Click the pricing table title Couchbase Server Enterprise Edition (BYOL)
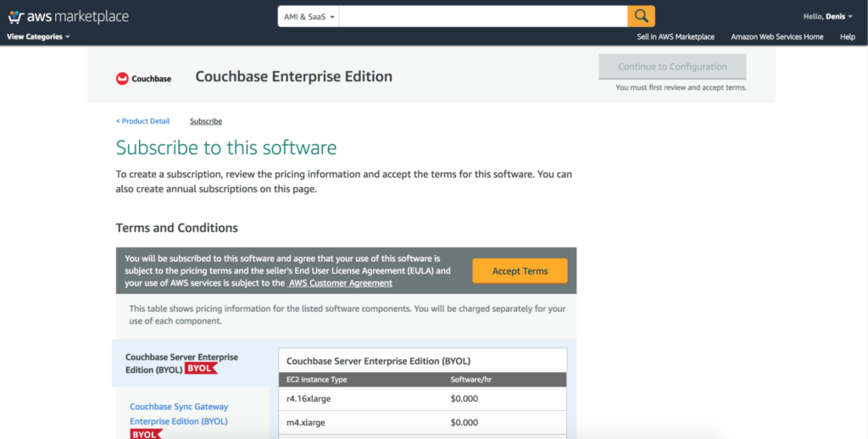Screen dimensions: 868x439 (x=379, y=361)
